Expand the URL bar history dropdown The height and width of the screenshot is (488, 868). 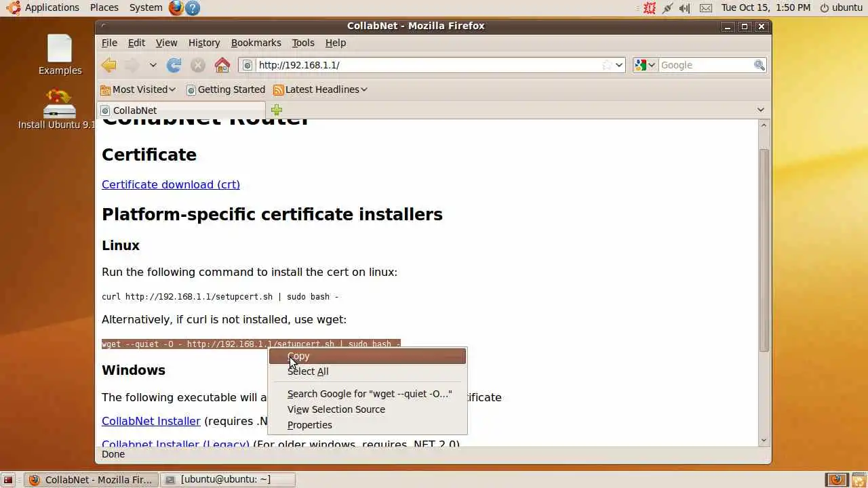[x=619, y=65]
